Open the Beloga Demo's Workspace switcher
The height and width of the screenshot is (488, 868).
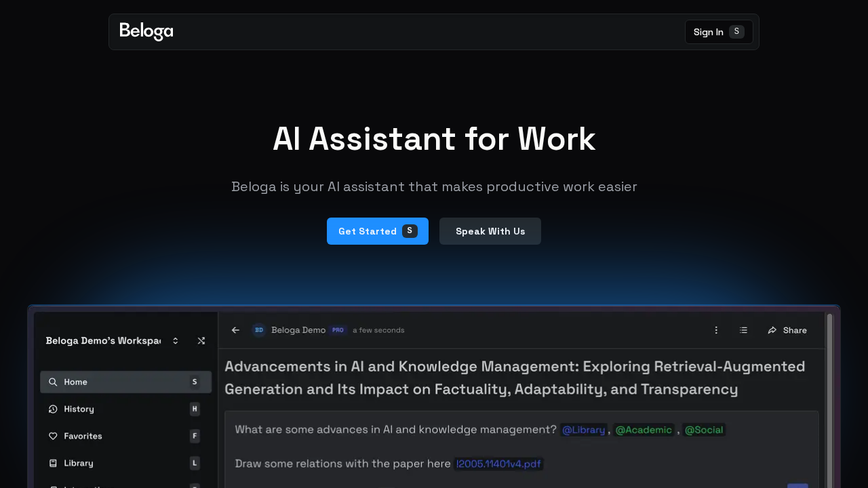[x=174, y=340]
